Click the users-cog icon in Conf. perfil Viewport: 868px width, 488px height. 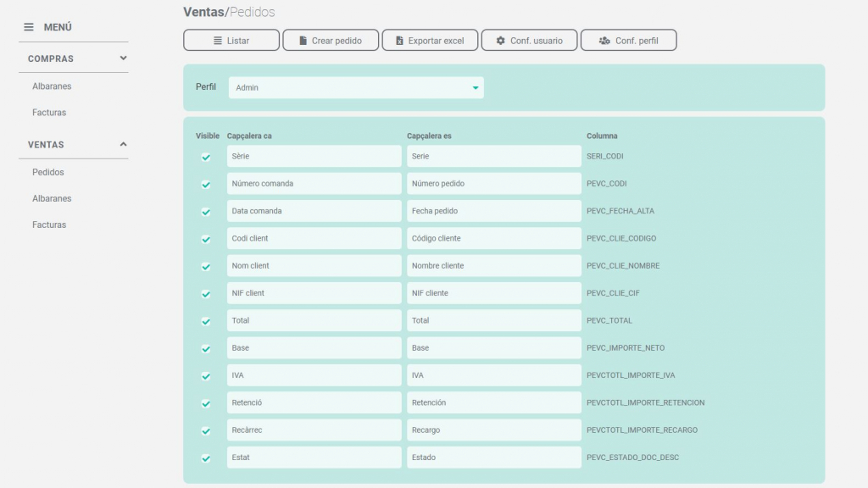(x=604, y=41)
